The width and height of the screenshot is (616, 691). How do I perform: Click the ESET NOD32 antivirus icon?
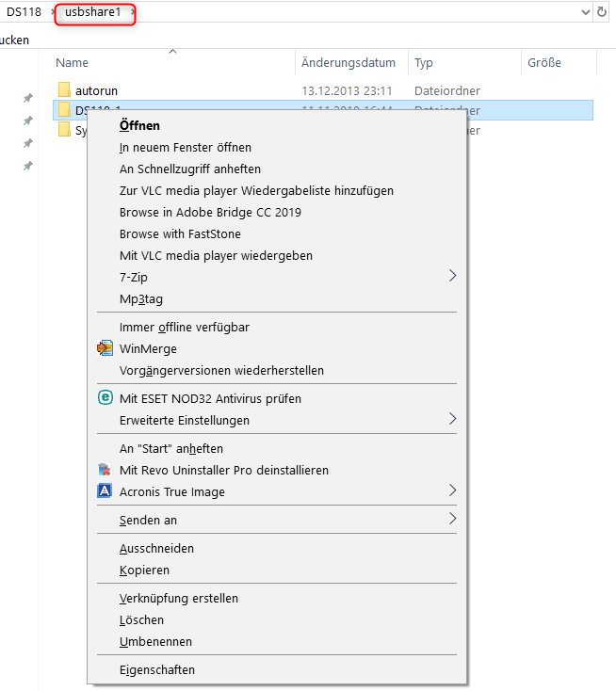pos(105,397)
